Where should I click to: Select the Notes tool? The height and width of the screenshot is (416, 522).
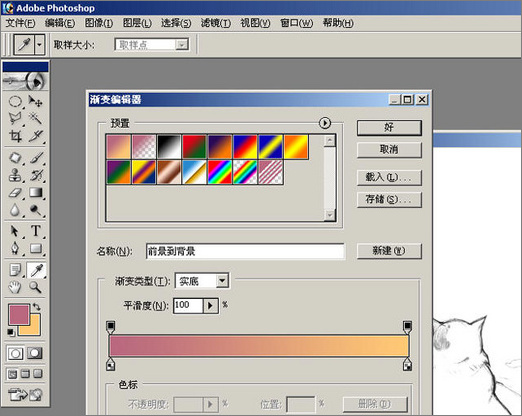pyautogui.click(x=15, y=270)
